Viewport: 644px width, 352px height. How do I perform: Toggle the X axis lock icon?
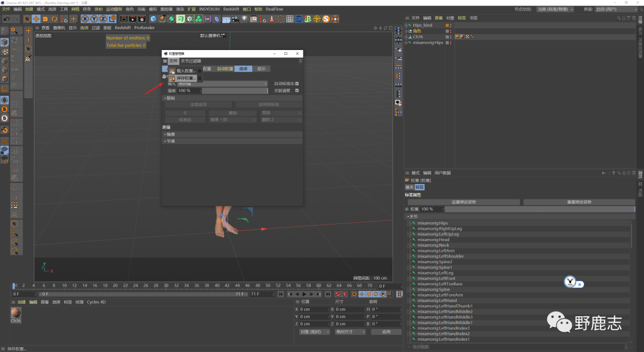85,19
